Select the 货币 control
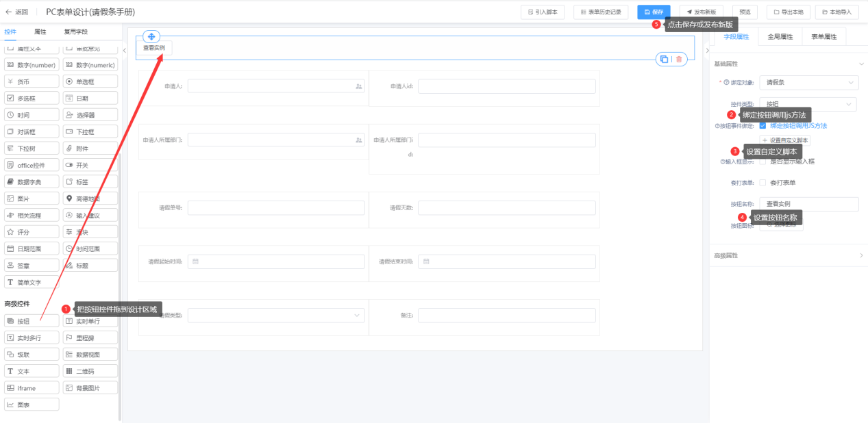 [32, 81]
